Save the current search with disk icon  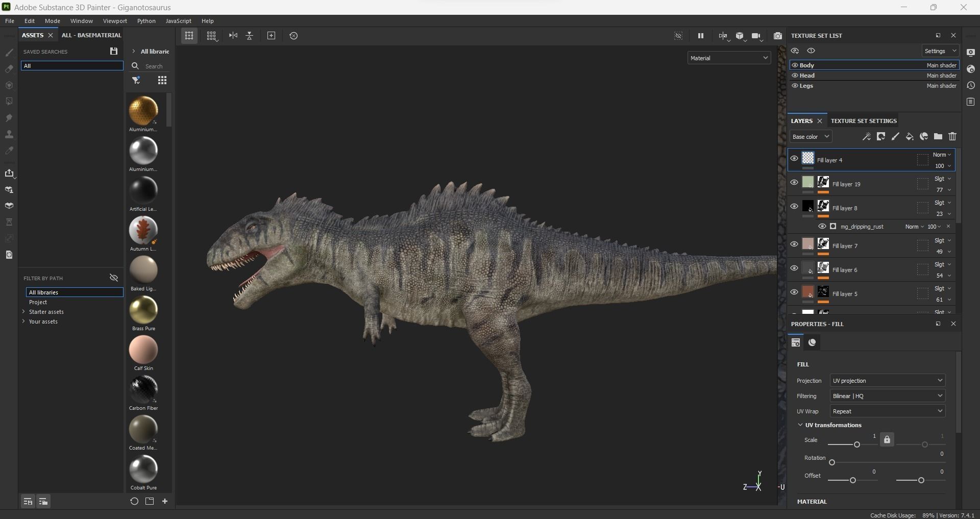point(114,51)
